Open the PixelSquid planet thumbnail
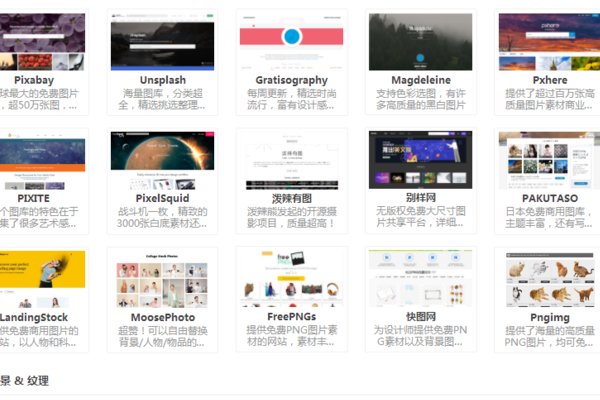Screen dimensions: 600x400 (162, 160)
